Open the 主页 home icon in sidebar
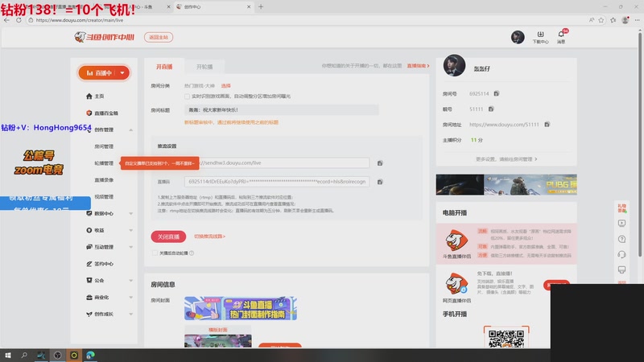Image resolution: width=644 pixels, height=362 pixels. point(89,96)
